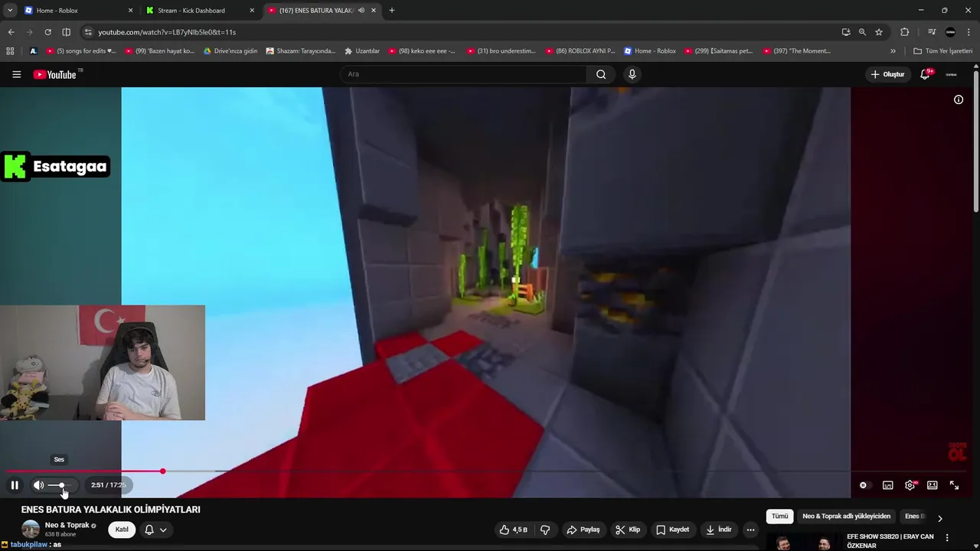Image resolution: width=980 pixels, height=551 pixels.
Task: Mute the video with speaker icon
Action: tap(38, 485)
